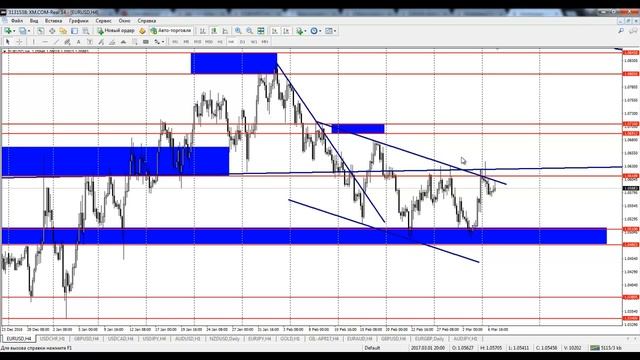Open the Terminal panel icon
640x360 pixels.
point(74,31)
